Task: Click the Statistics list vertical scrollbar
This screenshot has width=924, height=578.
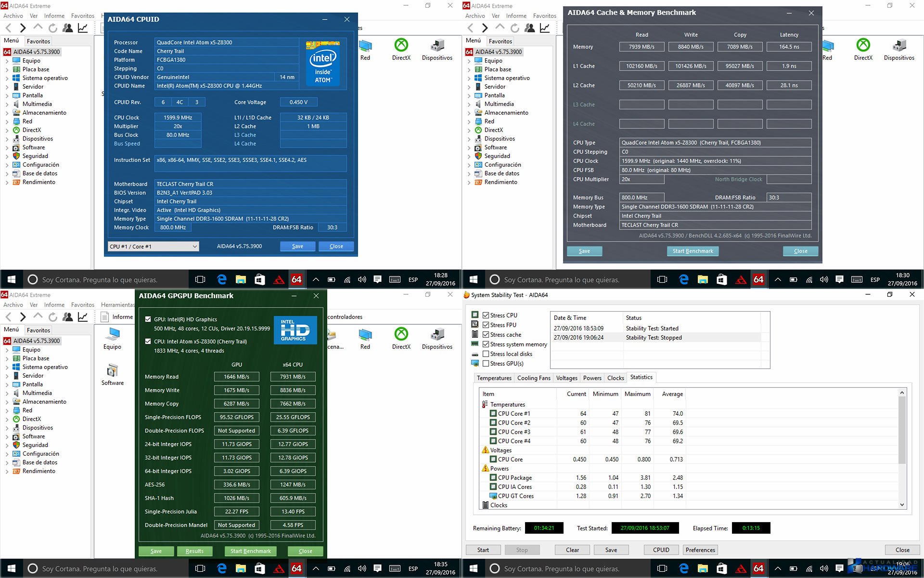Action: [x=902, y=433]
